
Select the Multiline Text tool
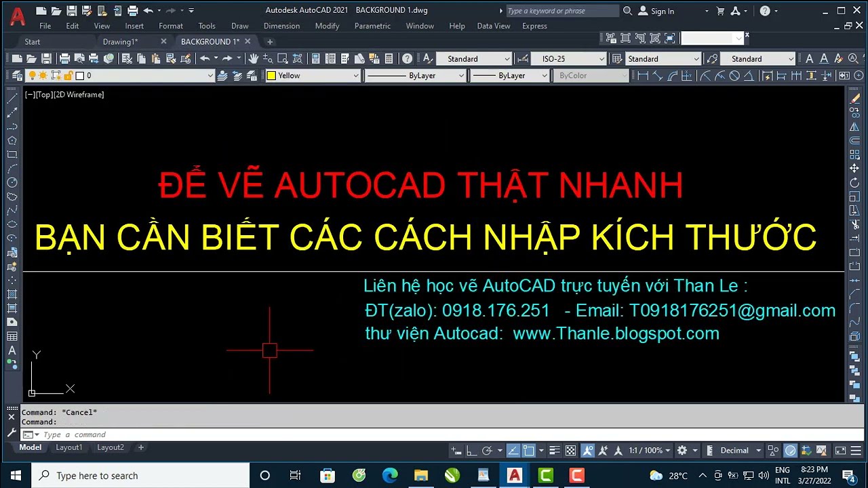click(12, 350)
